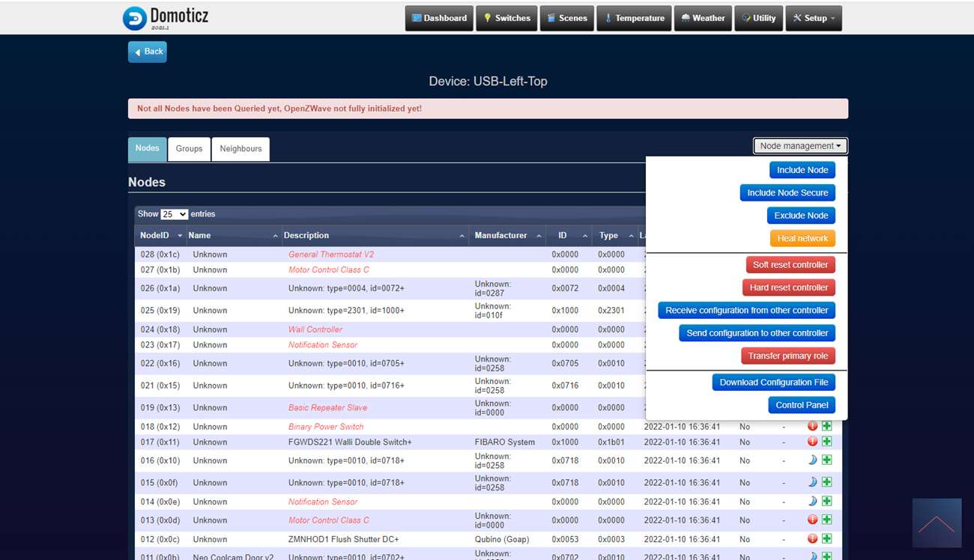This screenshot has height=560, width=974.
Task: Open the Show entries count dropdown
Action: 174,214
